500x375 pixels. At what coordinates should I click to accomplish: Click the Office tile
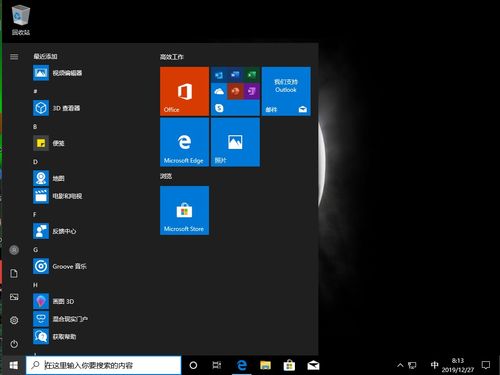(184, 91)
